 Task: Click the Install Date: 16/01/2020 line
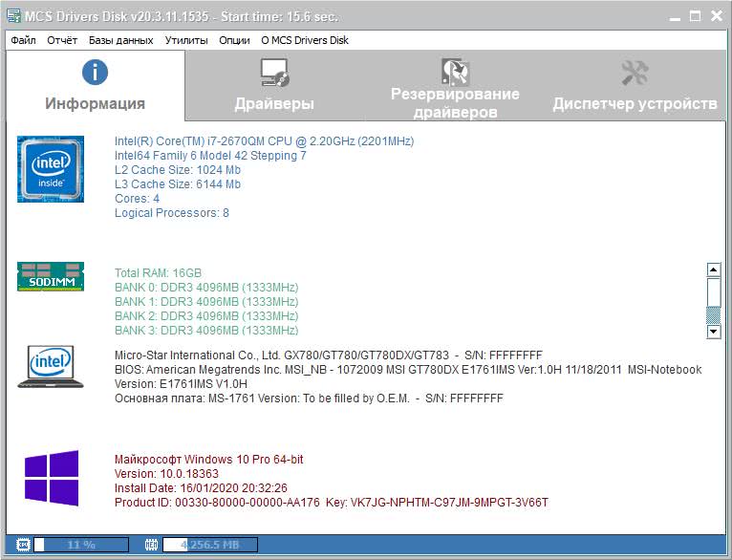pos(202,488)
